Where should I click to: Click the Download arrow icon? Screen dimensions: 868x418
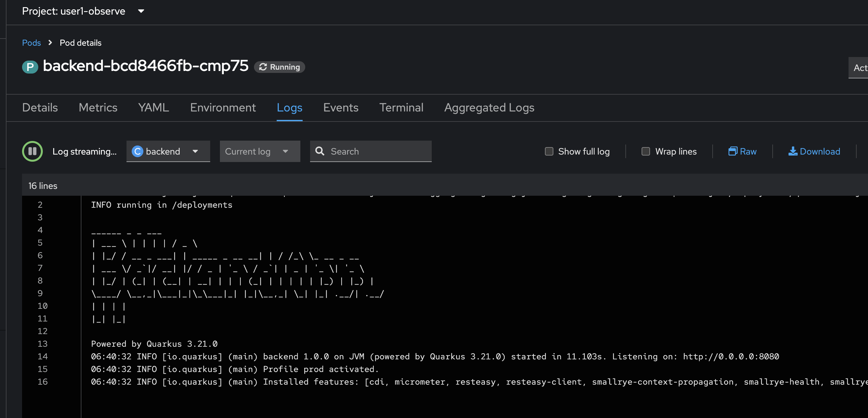point(792,151)
